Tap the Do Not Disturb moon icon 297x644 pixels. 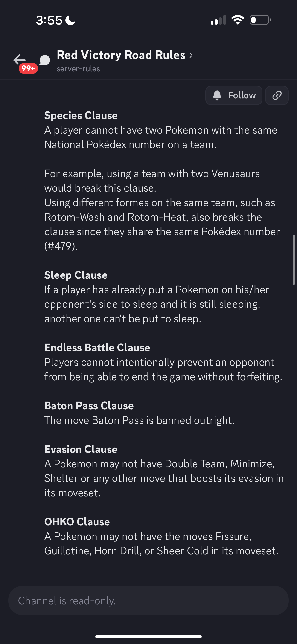pyautogui.click(x=70, y=20)
